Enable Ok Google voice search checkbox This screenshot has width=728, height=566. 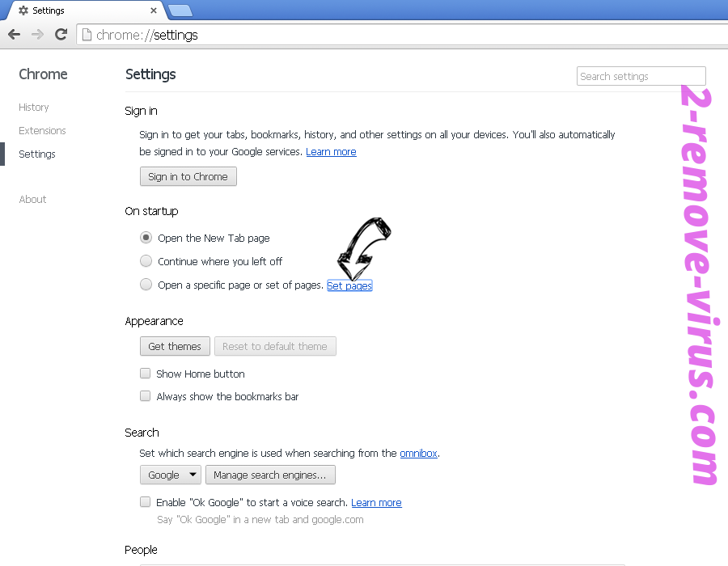[146, 502]
